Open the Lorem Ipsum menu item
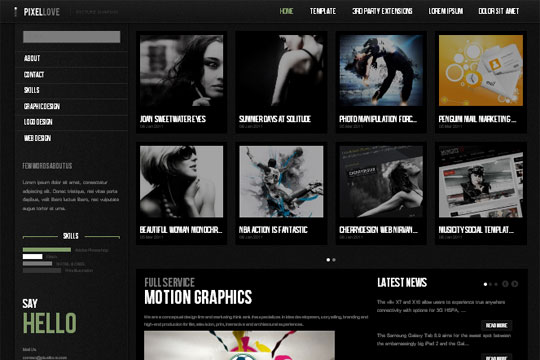This screenshot has height=360, width=540. pos(446,11)
